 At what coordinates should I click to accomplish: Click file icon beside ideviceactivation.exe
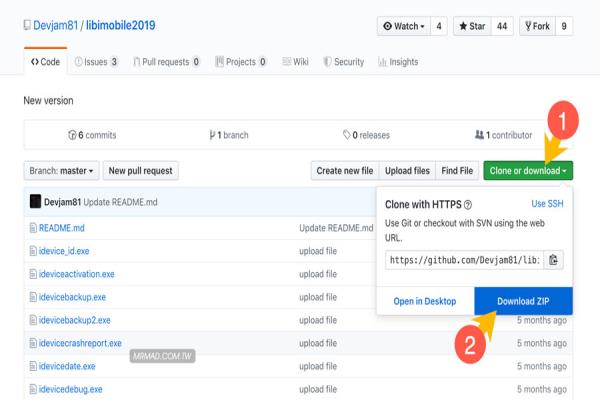point(33,274)
